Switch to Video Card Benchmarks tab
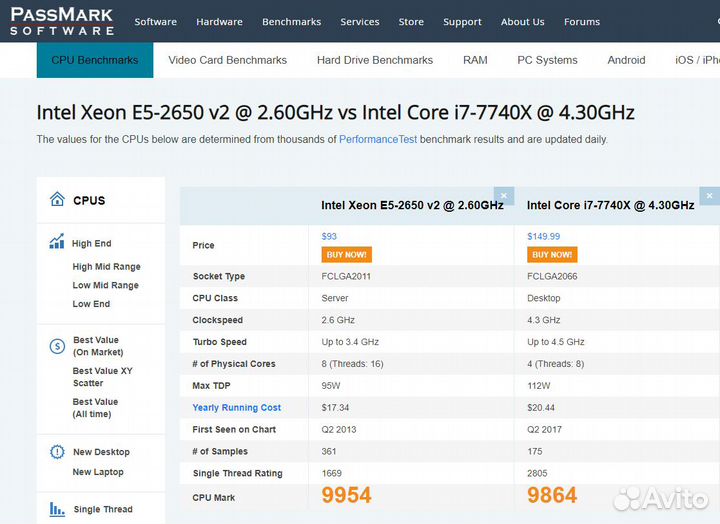Image resolution: width=720 pixels, height=524 pixels. (227, 60)
